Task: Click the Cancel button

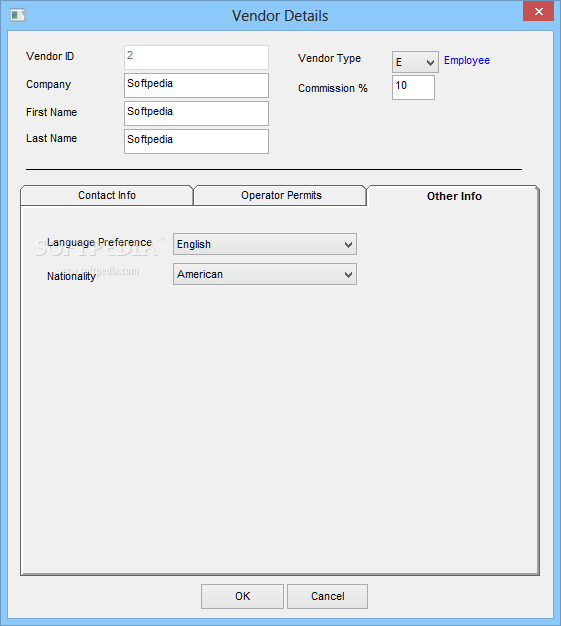Action: tap(327, 596)
